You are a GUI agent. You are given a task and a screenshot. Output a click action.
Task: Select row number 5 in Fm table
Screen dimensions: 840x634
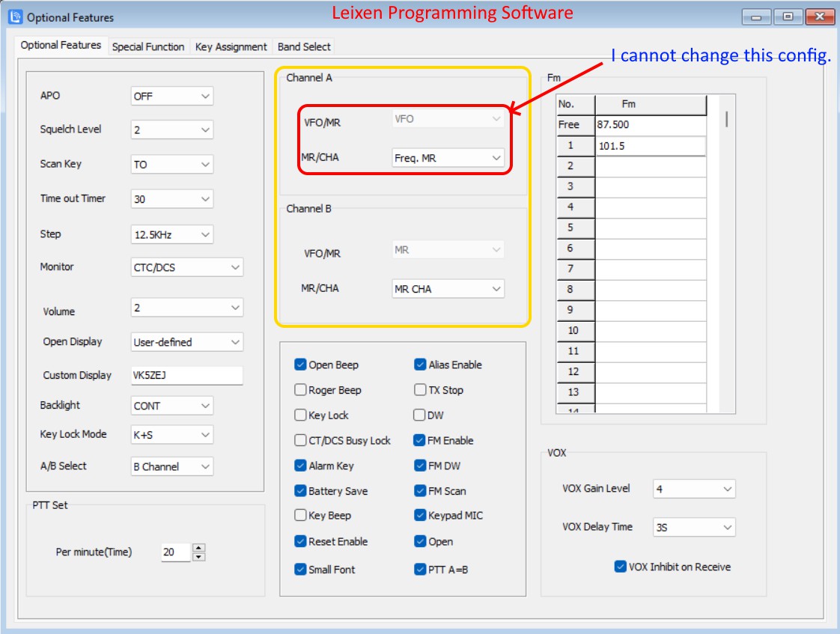pyautogui.click(x=576, y=228)
